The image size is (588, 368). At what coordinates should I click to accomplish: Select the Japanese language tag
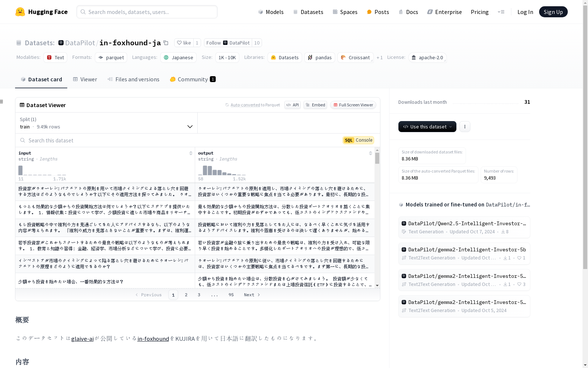178,57
